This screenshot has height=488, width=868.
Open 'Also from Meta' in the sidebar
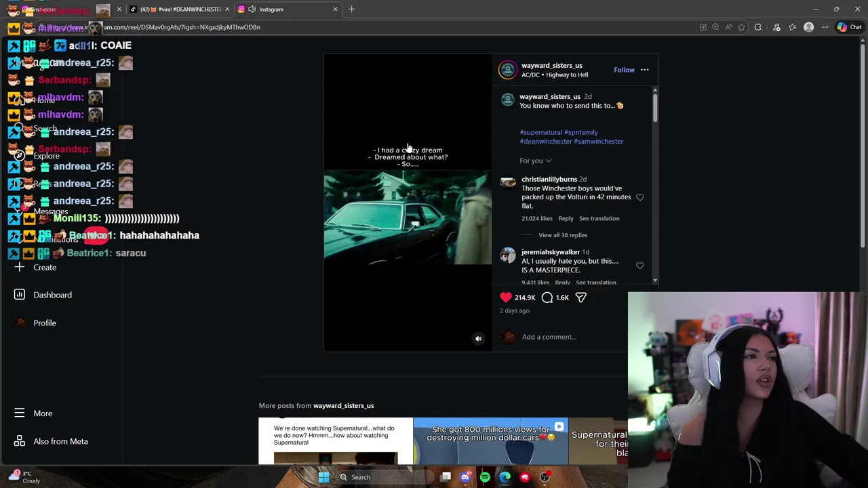[51, 441]
